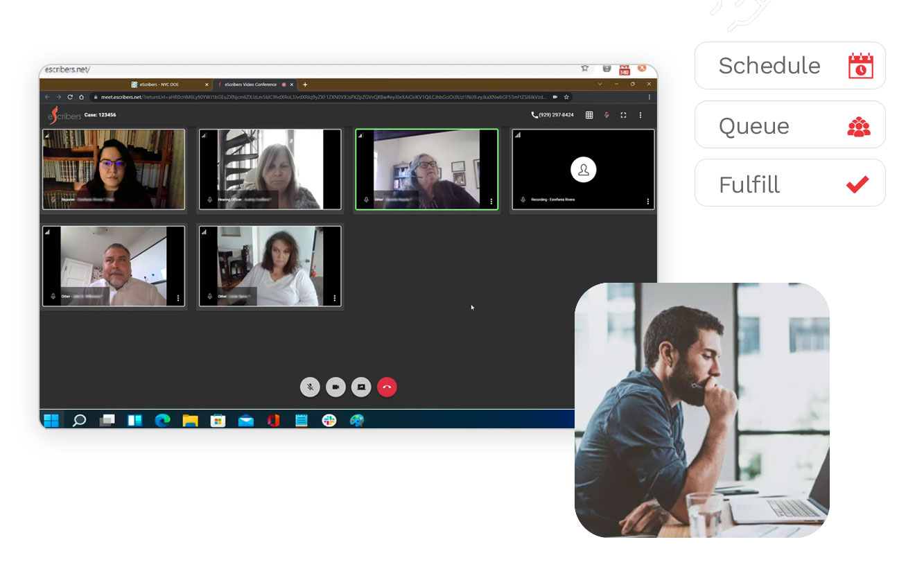Open Chrome's three-dot browser menu
924x587 pixels.
point(650,97)
